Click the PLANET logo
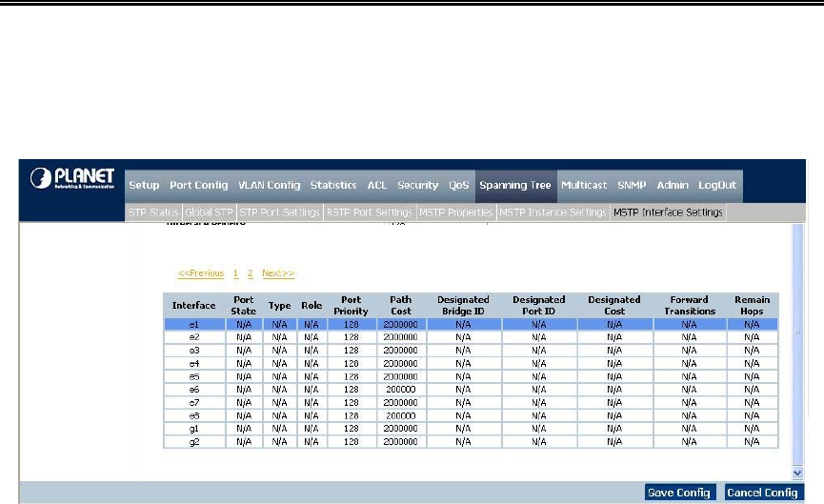The width and height of the screenshot is (824, 504). (72, 180)
